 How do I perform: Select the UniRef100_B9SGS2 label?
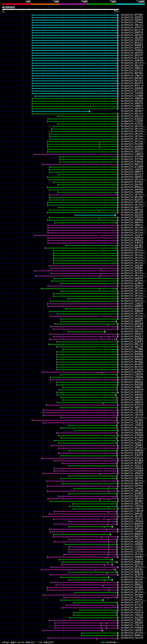[x=132, y=43]
